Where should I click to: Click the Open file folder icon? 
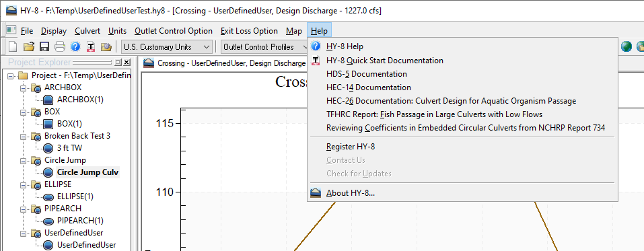click(28, 46)
